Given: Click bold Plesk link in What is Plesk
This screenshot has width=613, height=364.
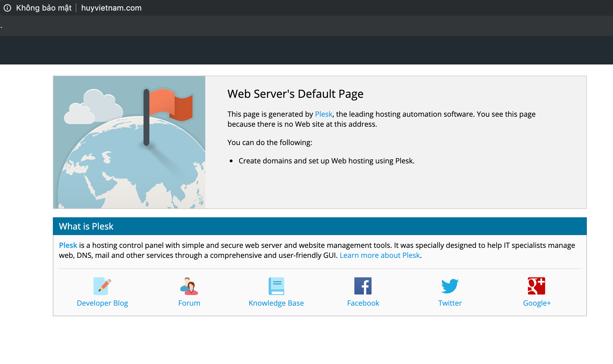Looking at the screenshot, I should 68,245.
